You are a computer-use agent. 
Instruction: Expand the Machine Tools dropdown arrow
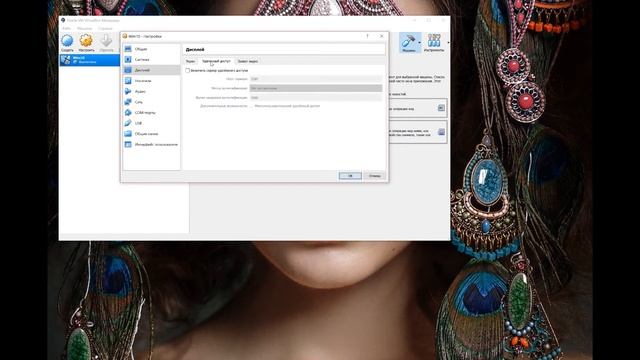point(419,42)
